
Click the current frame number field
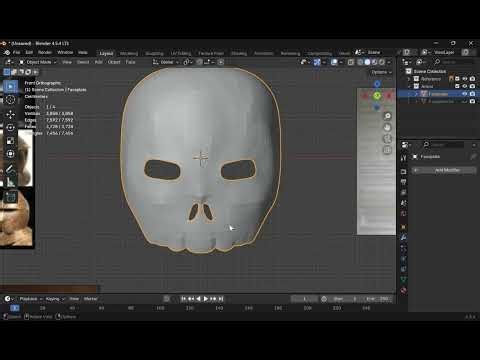coord(304,299)
